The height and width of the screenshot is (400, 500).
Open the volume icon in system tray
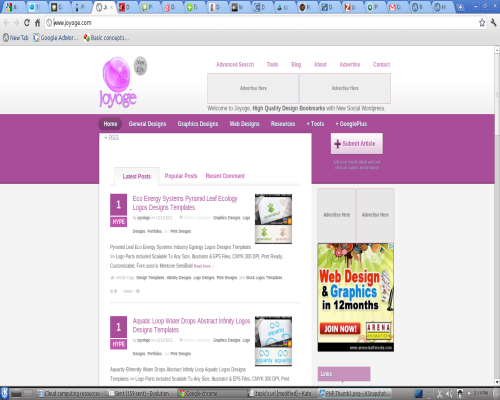click(449, 394)
